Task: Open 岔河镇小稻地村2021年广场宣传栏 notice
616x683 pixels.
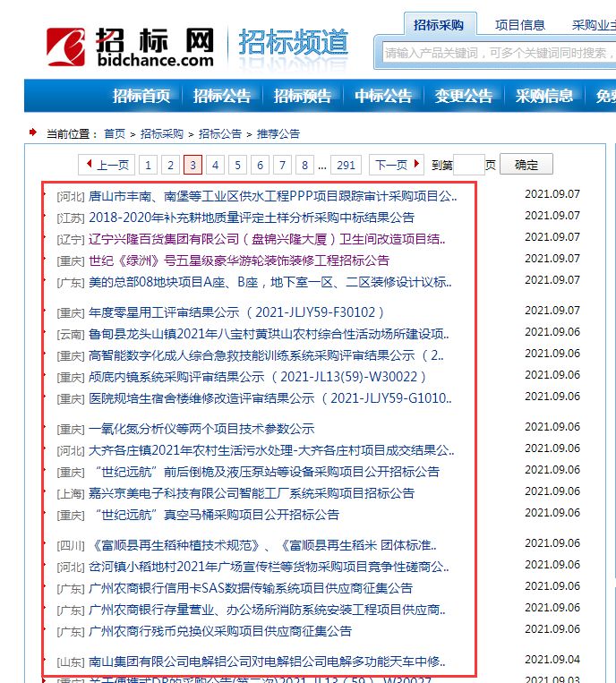Action: click(x=269, y=567)
